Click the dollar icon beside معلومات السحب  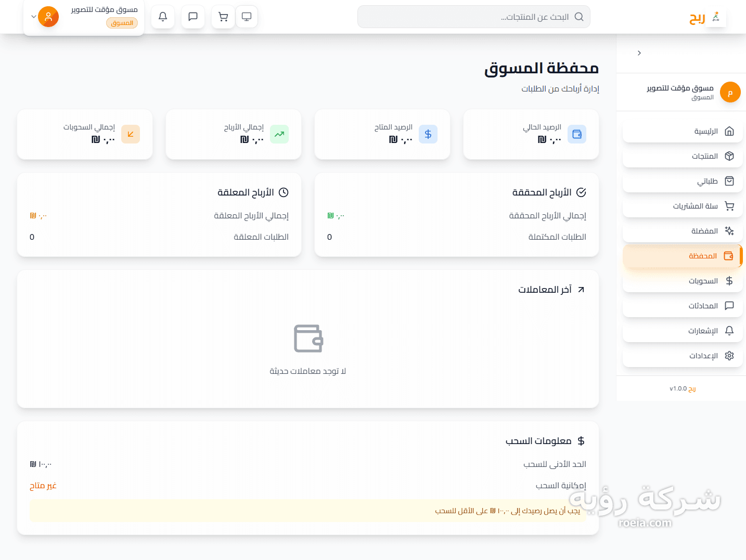(x=581, y=441)
